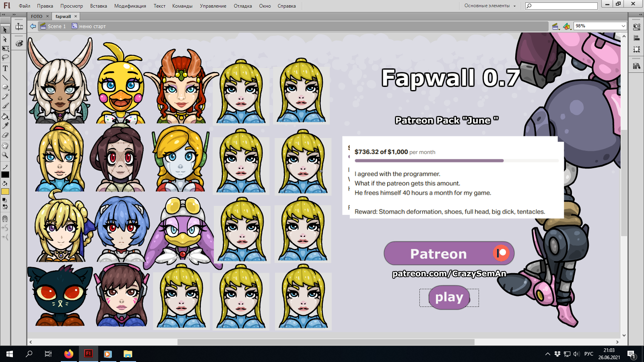Collapse the tools panel arrows

(4, 14)
